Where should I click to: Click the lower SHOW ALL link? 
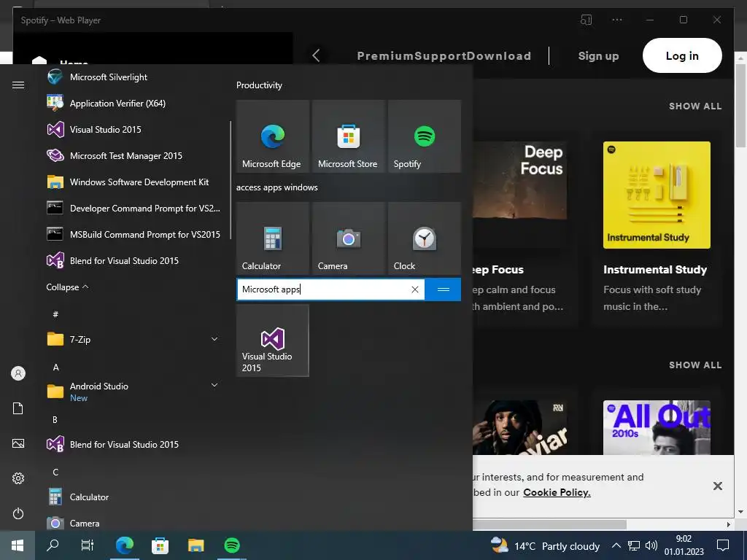point(695,365)
